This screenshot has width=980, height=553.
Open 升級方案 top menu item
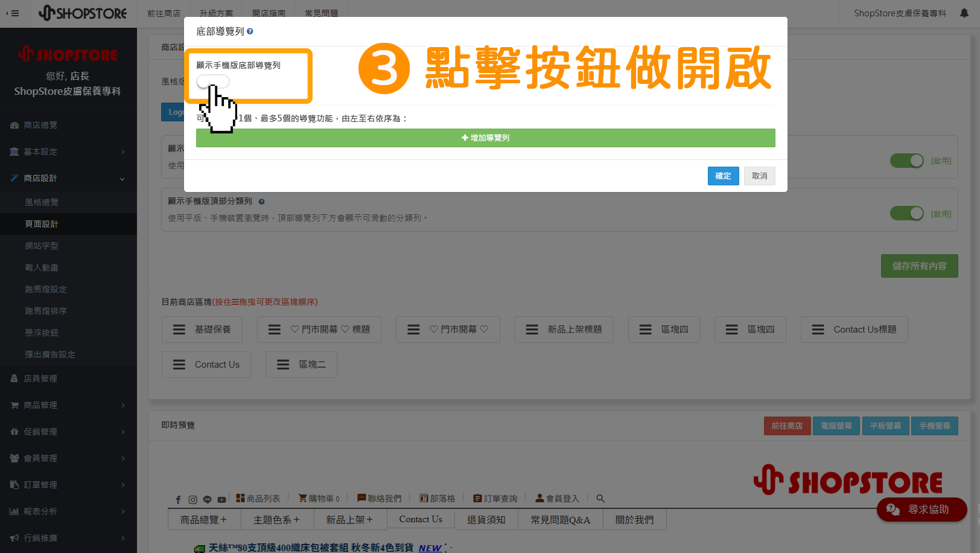pos(216,13)
